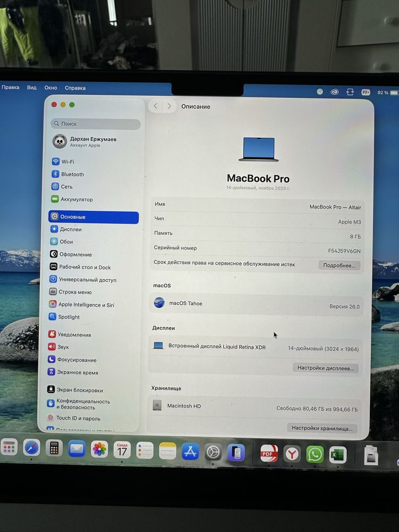Click battery 92% status in menu bar

(x=387, y=92)
